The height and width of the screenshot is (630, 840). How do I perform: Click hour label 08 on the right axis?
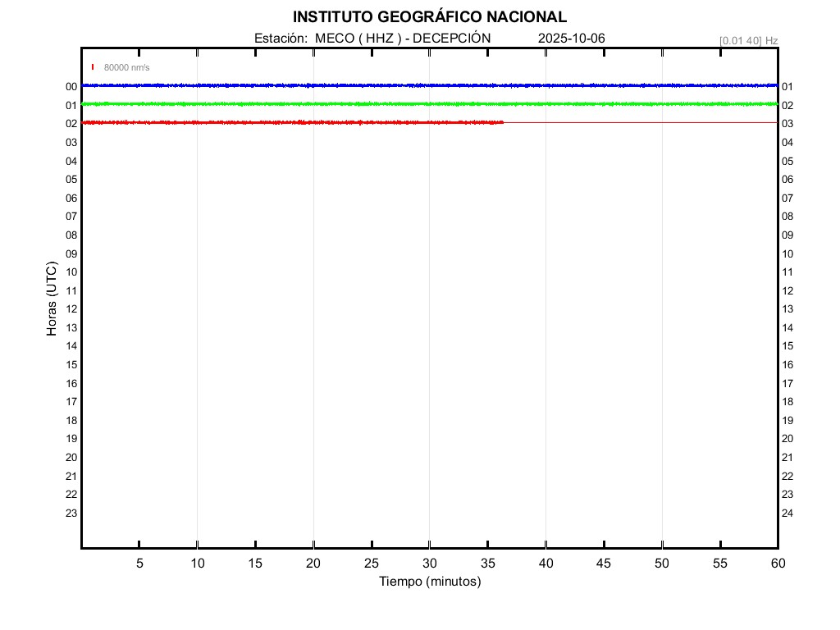pyautogui.click(x=787, y=217)
